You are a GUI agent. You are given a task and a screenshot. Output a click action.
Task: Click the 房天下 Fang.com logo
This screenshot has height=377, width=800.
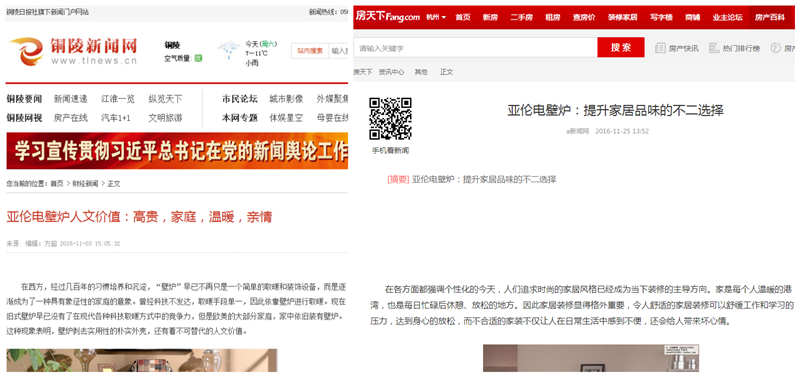coord(387,17)
